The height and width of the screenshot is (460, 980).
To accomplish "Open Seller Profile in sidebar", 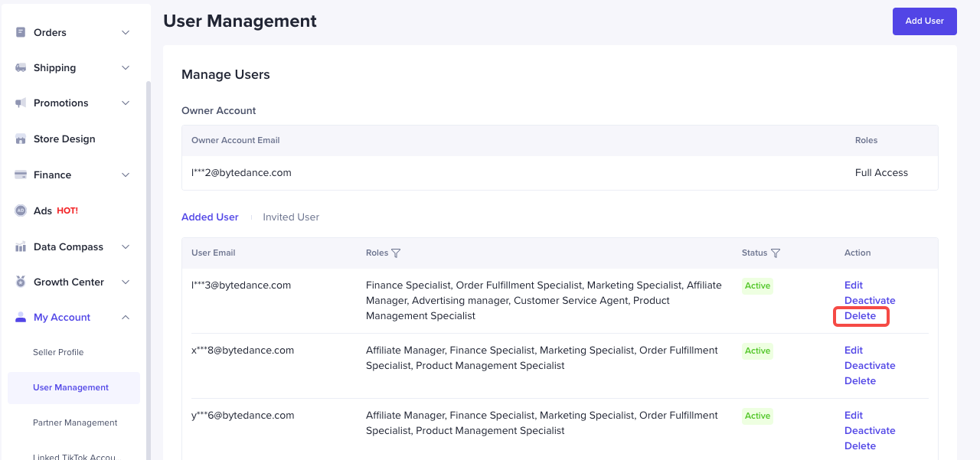I will coord(58,353).
